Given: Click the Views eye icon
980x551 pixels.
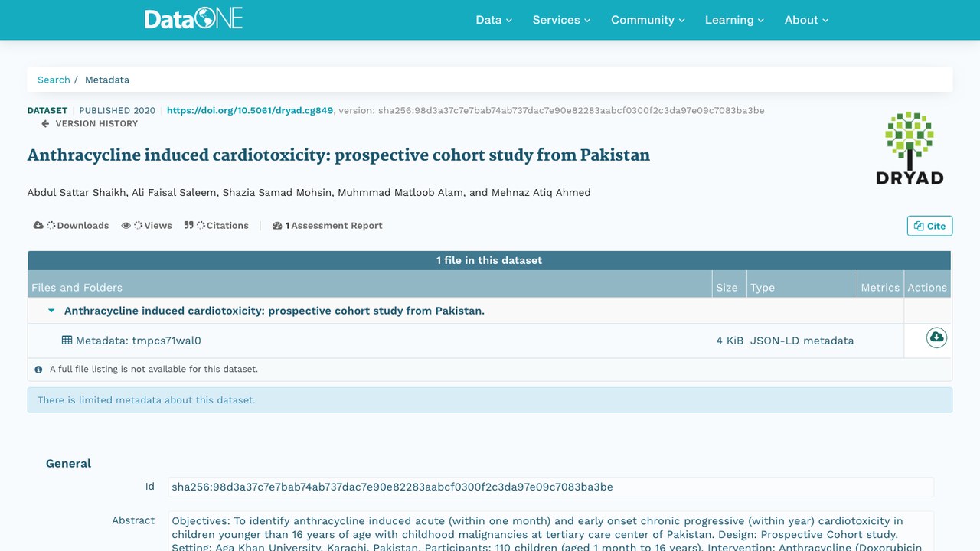Looking at the screenshot, I should [x=126, y=226].
